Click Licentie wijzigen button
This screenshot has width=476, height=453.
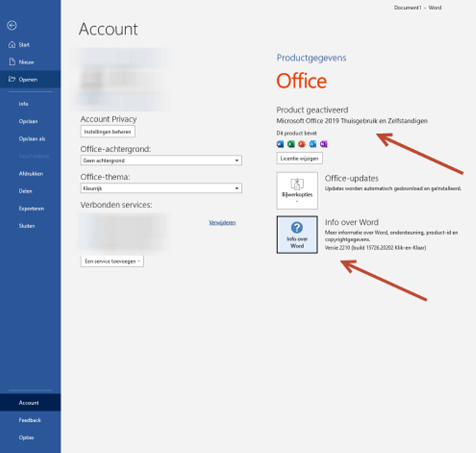click(300, 158)
